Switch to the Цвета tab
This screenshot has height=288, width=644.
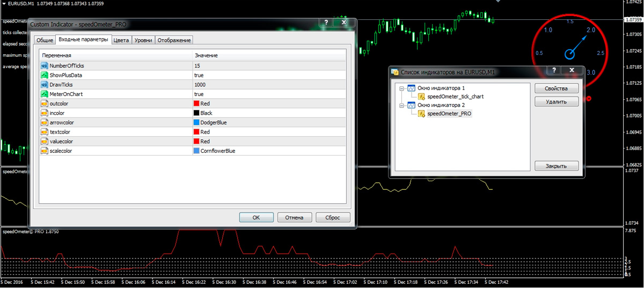point(121,40)
